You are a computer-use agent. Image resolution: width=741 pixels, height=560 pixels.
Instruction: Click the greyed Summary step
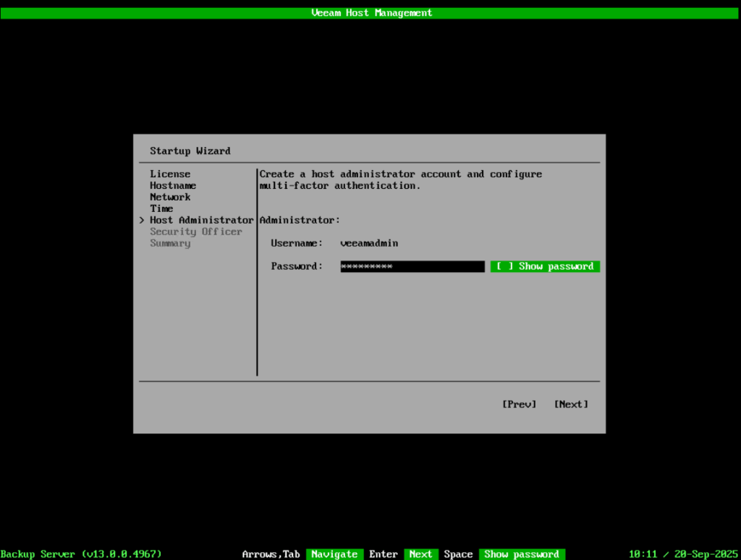(x=170, y=243)
